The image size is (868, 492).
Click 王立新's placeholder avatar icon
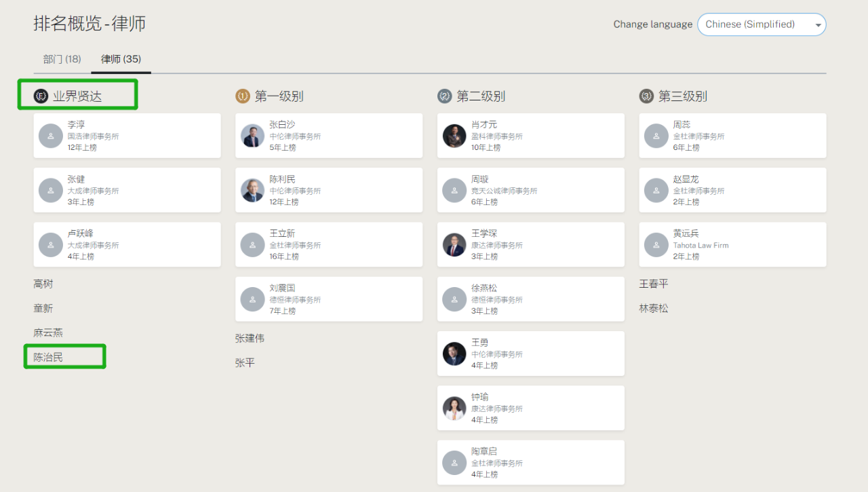pos(253,244)
